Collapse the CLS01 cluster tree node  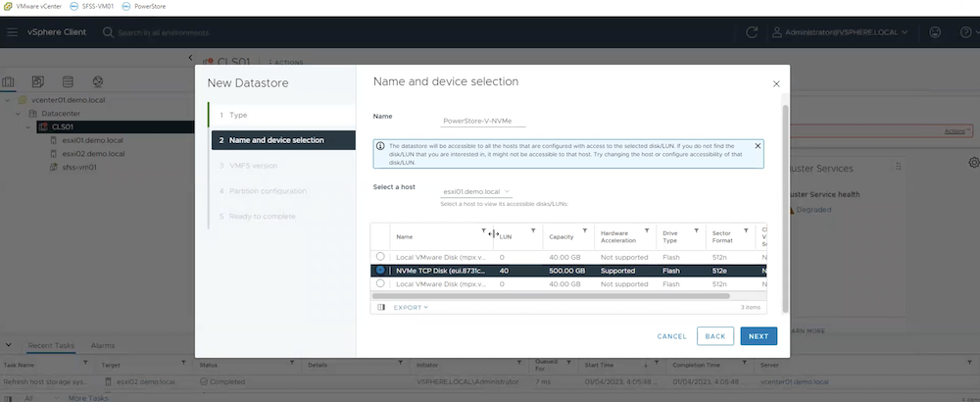pos(28,126)
